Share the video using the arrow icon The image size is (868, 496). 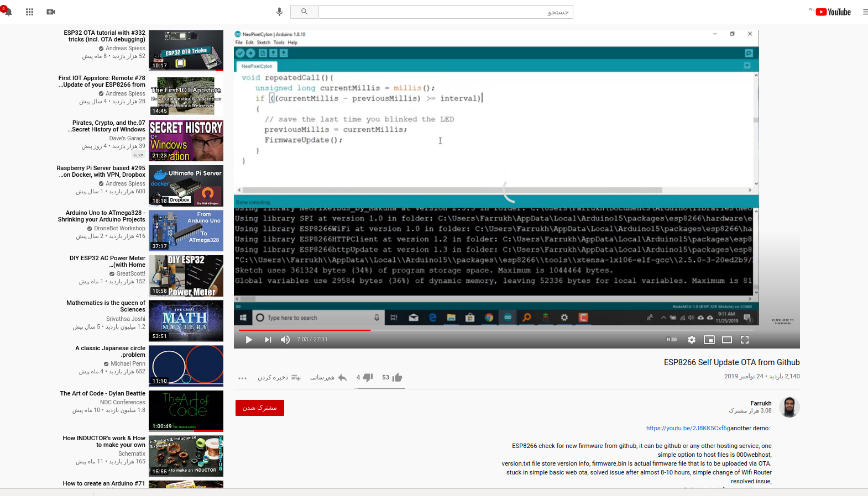342,377
